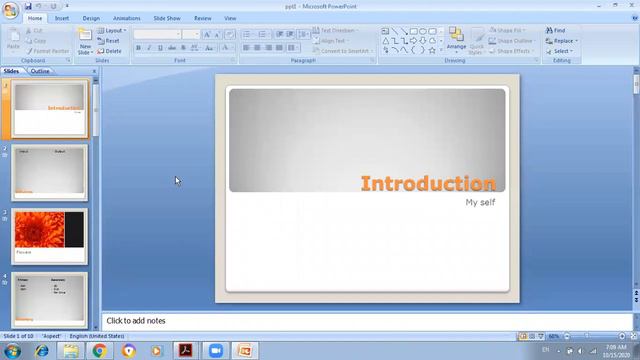640x360 pixels.
Task: Toggle text Shadow formatting
Action: point(183,48)
